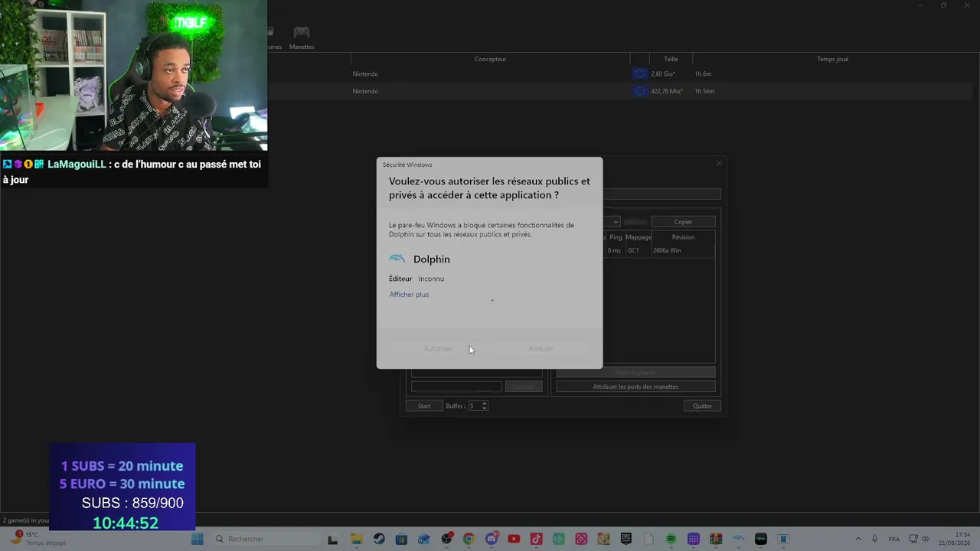Sort the game list by Taille column
The image size is (980, 551).
coord(671,59)
